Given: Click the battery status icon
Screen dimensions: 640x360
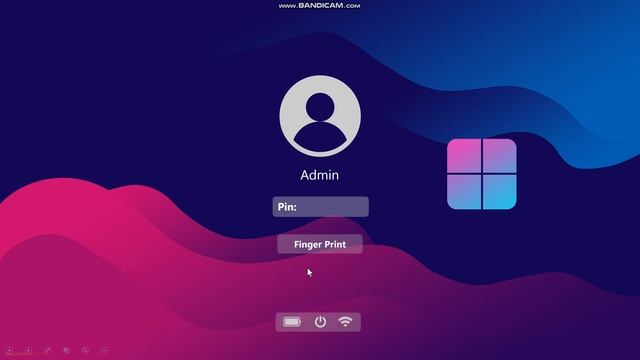Looking at the screenshot, I should tap(292, 322).
